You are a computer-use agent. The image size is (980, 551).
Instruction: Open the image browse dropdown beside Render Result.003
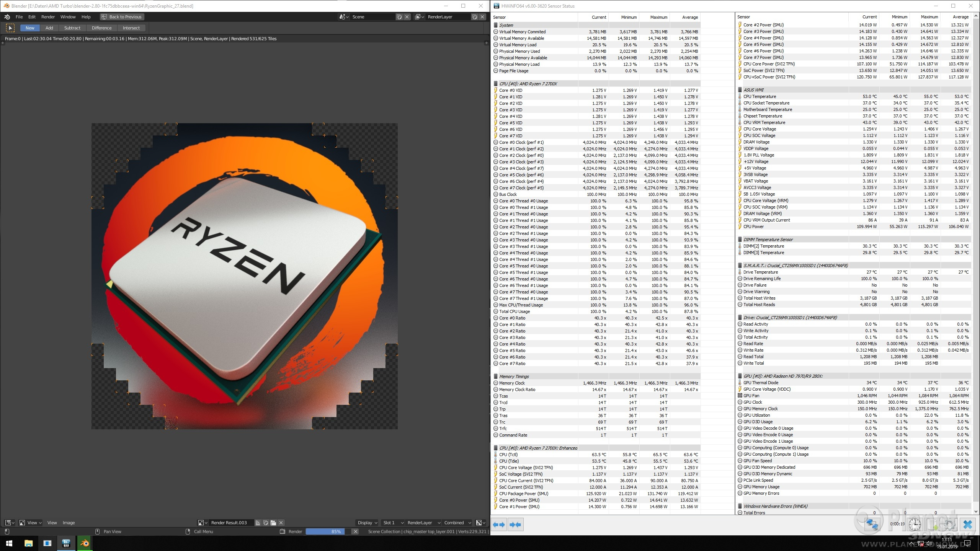pyautogui.click(x=203, y=523)
